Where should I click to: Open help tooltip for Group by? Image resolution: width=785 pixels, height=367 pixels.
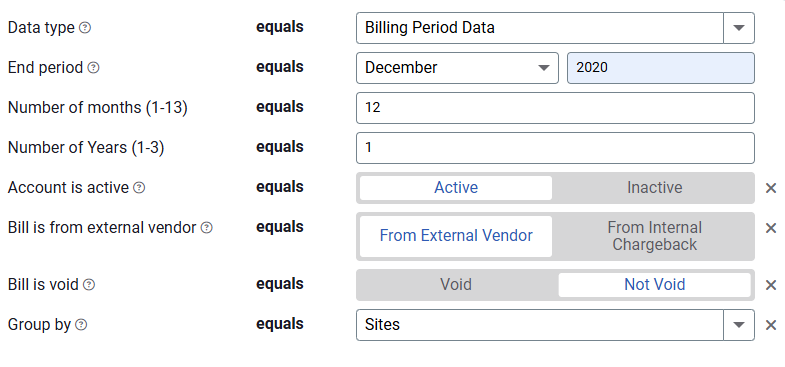coord(81,325)
